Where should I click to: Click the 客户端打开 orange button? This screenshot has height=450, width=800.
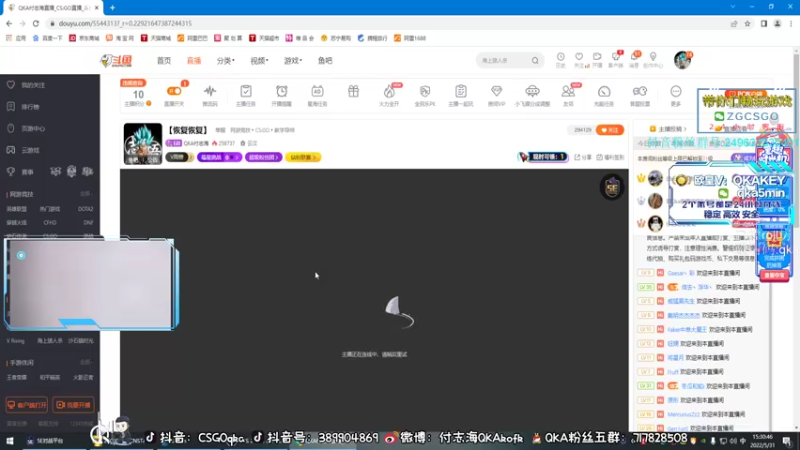coord(27,405)
